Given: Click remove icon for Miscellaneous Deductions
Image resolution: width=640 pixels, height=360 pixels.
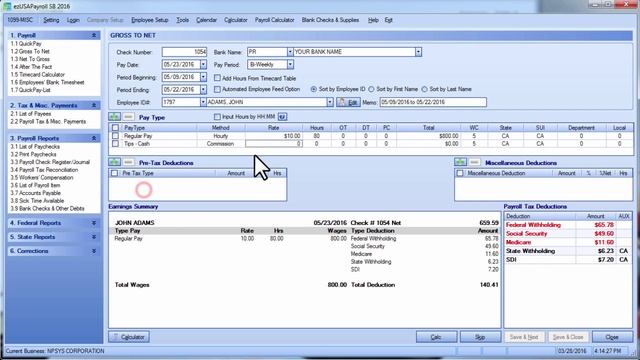Looking at the screenshot, I should (x=474, y=162).
